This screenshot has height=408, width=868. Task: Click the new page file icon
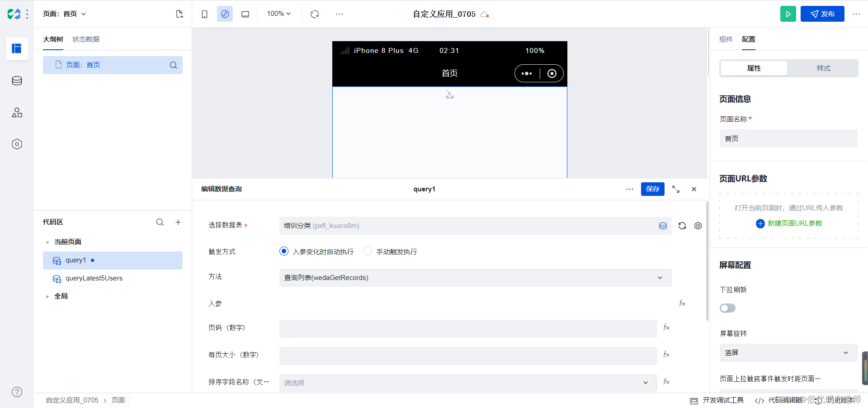179,14
